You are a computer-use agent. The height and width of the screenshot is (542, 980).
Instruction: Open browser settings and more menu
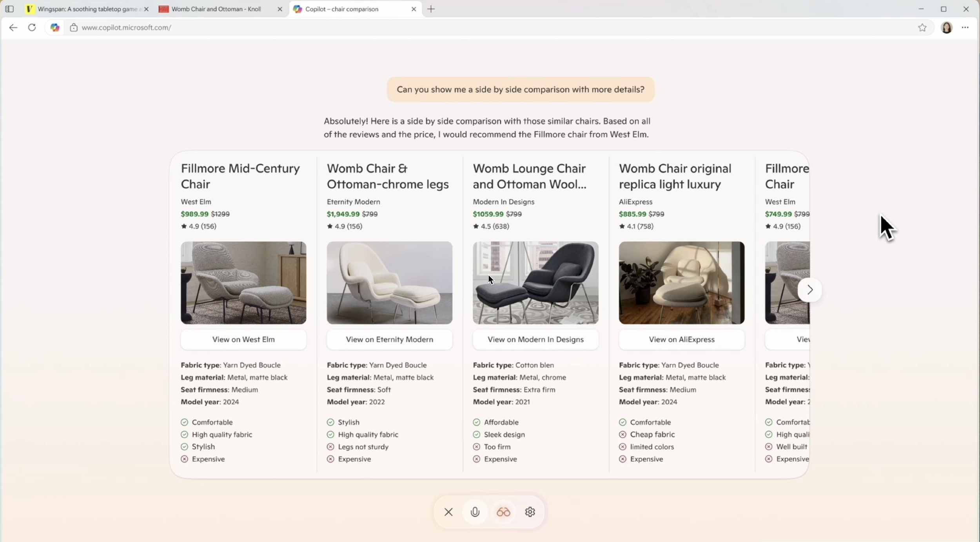coord(965,27)
